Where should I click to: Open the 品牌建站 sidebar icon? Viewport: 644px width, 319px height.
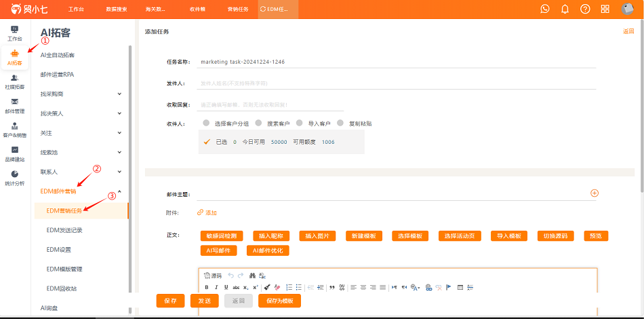click(x=14, y=154)
